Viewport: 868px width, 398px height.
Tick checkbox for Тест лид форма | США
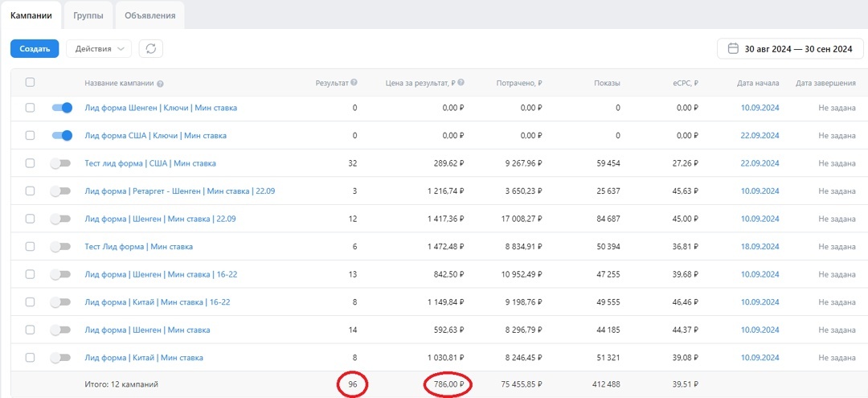tap(30, 163)
